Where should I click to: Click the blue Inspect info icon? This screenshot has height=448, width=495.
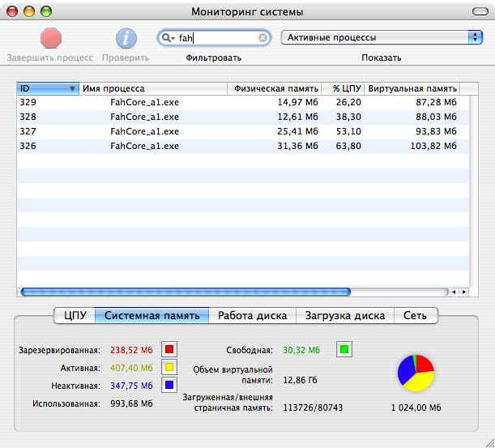click(x=126, y=39)
